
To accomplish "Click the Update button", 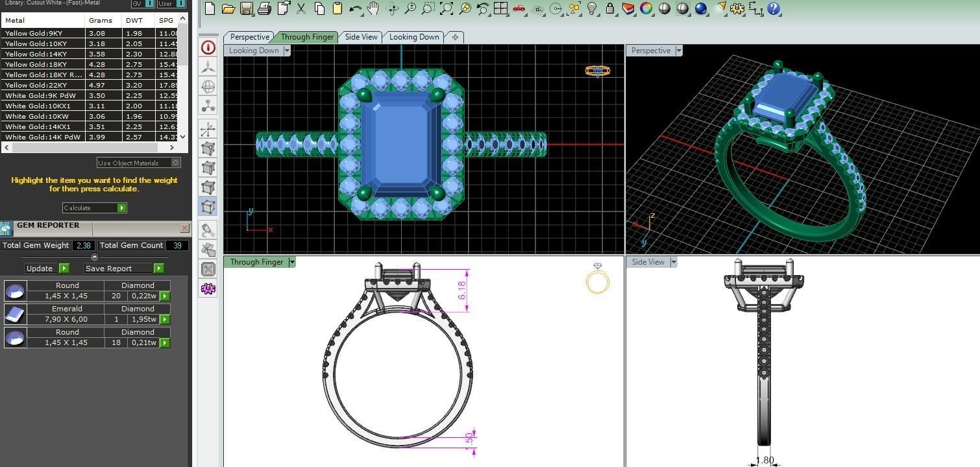I will 47,268.
